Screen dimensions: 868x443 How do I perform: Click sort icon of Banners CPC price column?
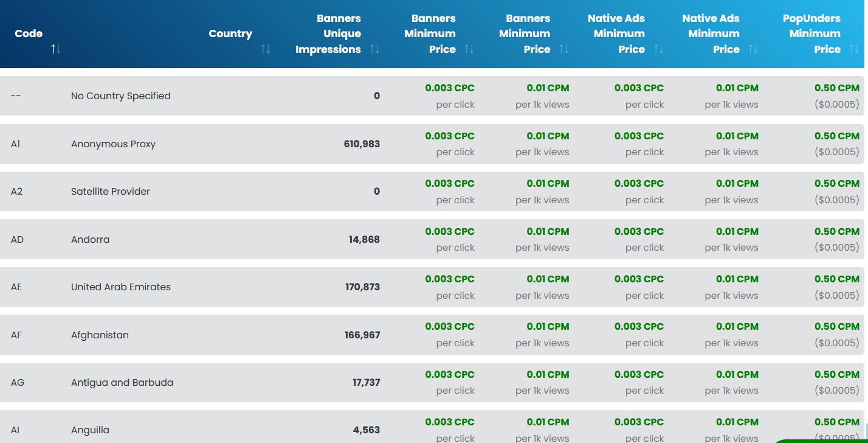tap(469, 49)
